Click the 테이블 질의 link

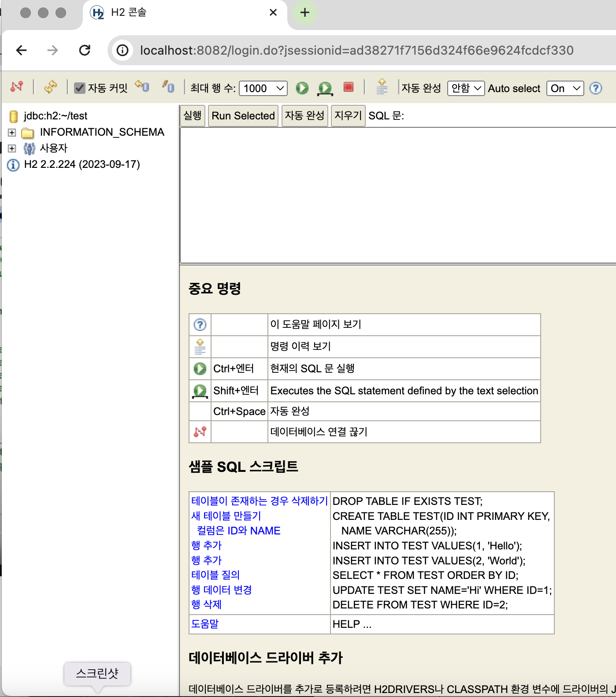(215, 575)
